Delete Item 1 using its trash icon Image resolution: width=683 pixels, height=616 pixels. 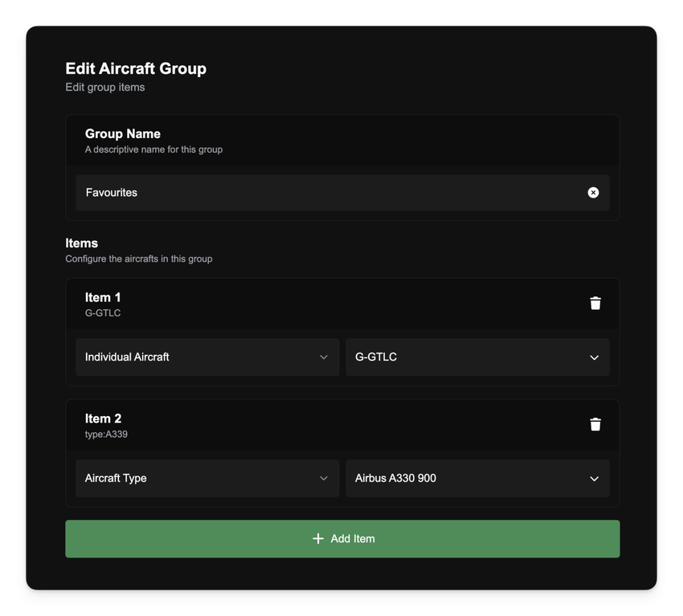595,303
